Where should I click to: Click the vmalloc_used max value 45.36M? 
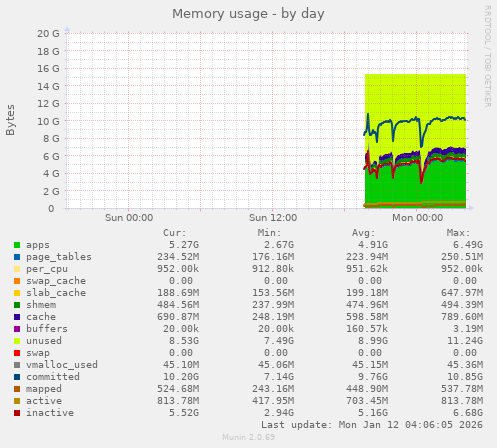(x=465, y=365)
